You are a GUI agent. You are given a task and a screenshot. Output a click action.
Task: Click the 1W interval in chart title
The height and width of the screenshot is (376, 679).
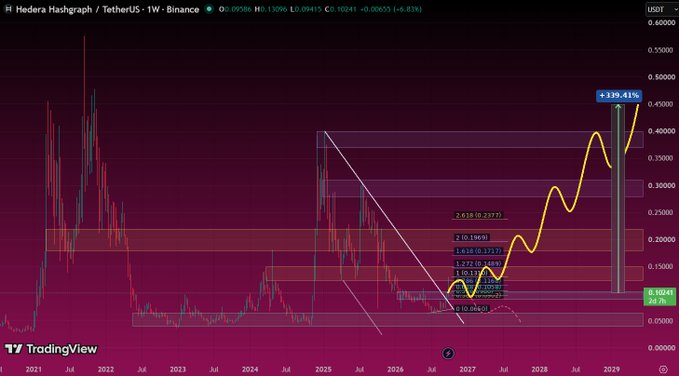pyautogui.click(x=153, y=9)
